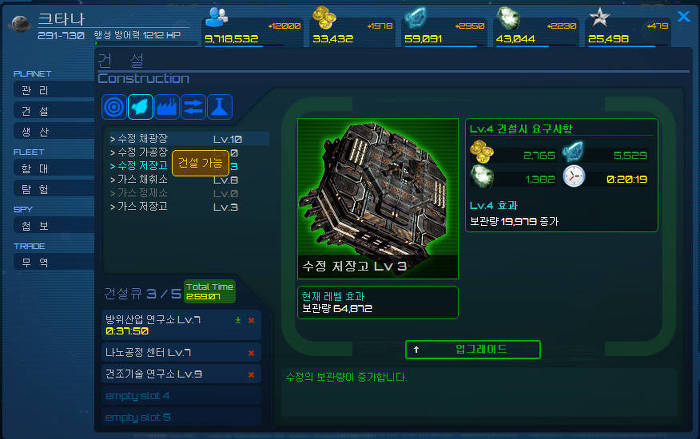Screen dimensions: 700x439
Task: Select the factory category icon
Action: pos(167,107)
